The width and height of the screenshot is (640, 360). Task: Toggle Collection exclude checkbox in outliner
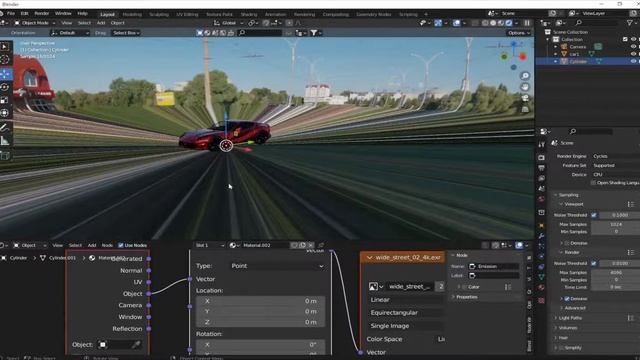pos(625,39)
